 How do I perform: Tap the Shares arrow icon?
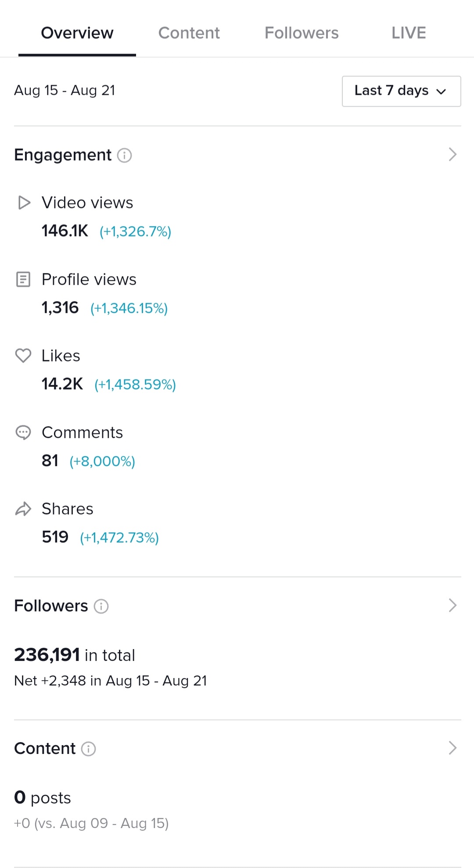pos(23,509)
